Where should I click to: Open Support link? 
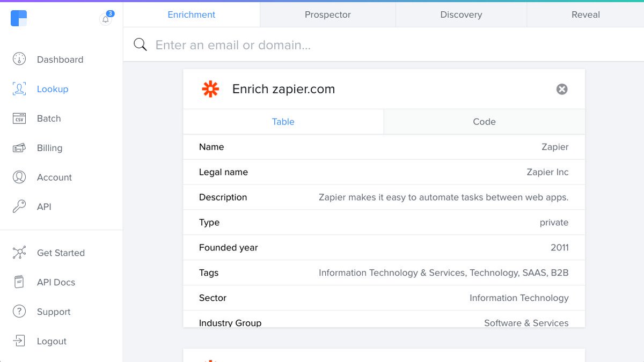click(x=54, y=312)
